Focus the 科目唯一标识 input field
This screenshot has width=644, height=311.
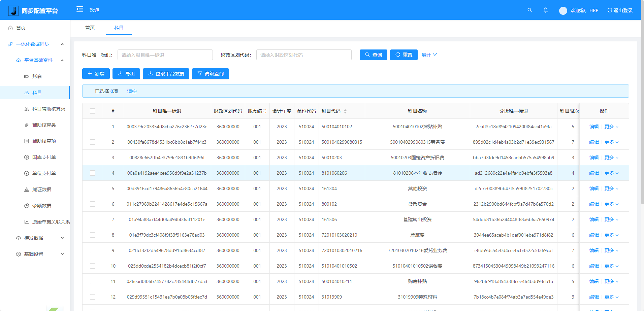tap(165, 55)
